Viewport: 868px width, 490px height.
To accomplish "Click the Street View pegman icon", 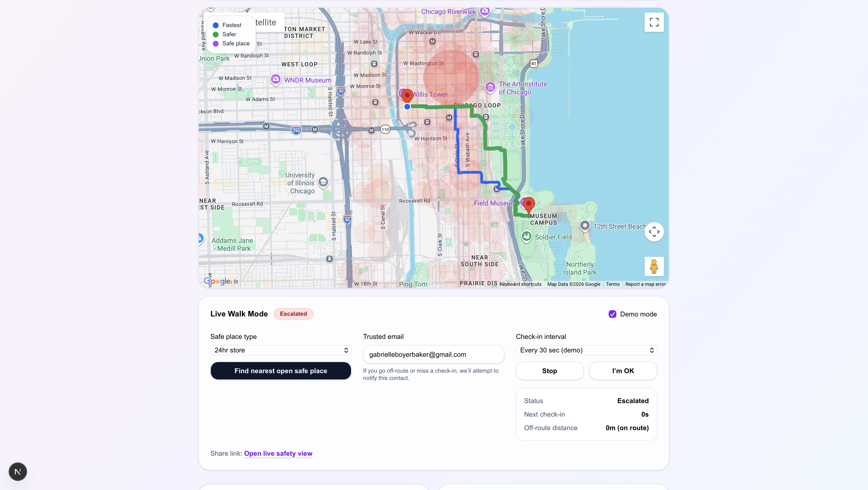I will (654, 266).
